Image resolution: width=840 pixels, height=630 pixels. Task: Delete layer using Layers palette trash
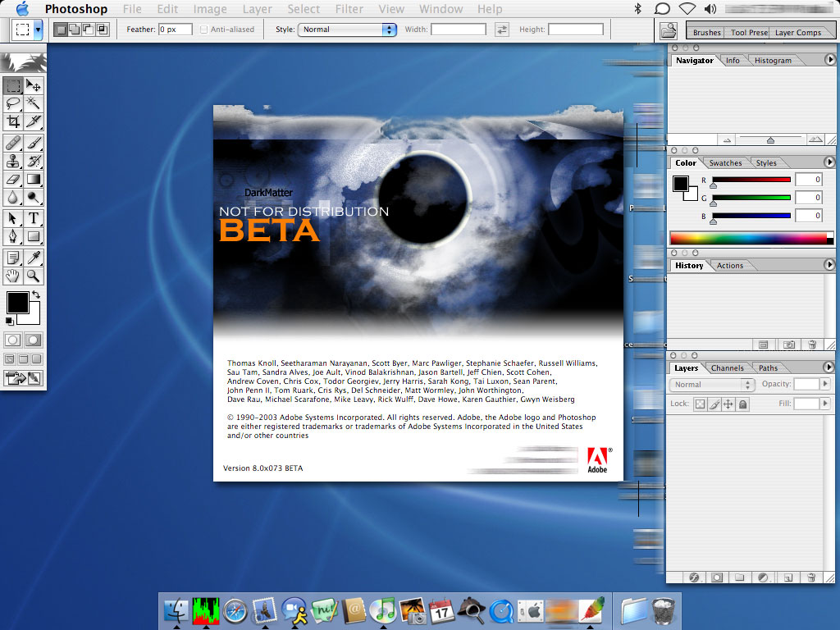tap(811, 577)
